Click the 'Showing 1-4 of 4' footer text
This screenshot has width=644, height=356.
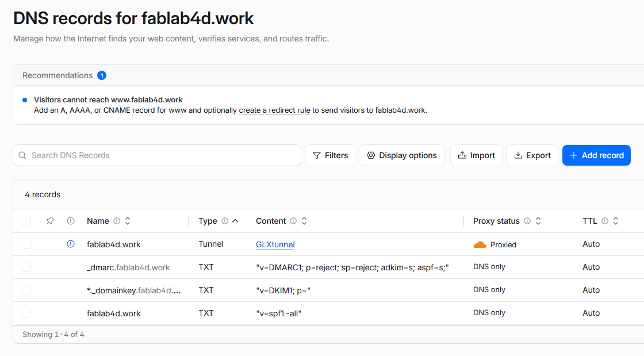[53, 335]
